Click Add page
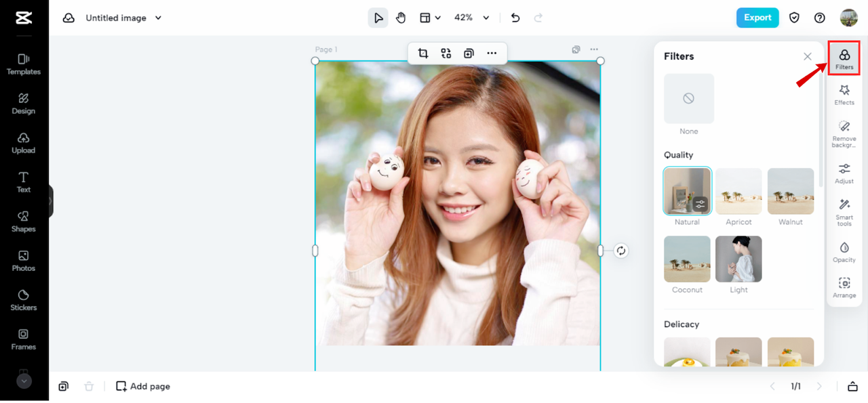Image resolution: width=868 pixels, height=403 pixels. tap(143, 386)
